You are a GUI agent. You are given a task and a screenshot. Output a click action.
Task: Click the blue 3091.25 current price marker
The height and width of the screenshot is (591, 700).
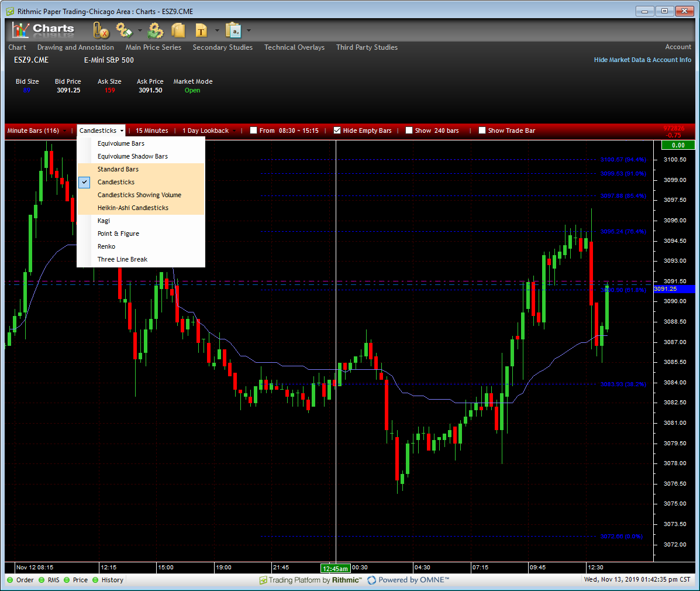tap(674, 289)
